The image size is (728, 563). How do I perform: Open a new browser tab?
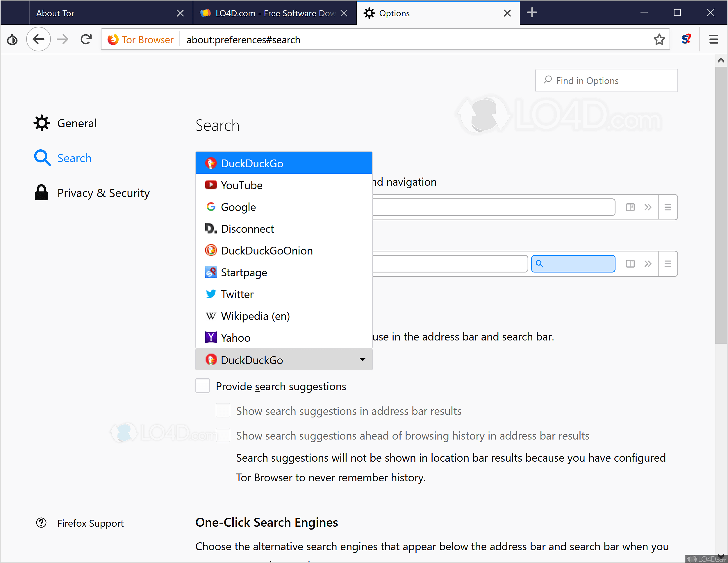click(532, 13)
